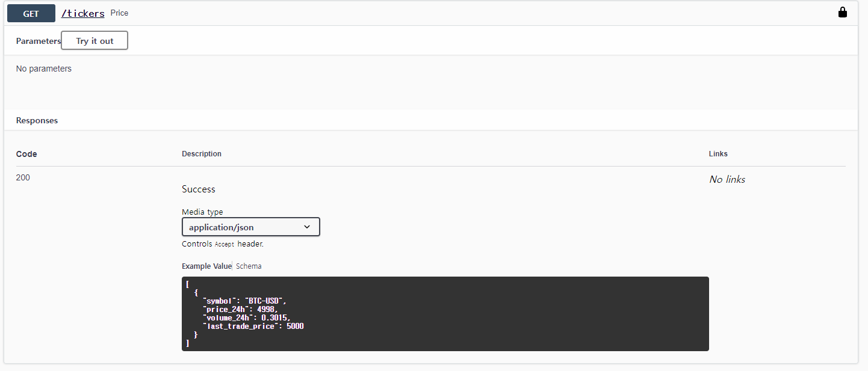The width and height of the screenshot is (868, 371).
Task: Click the Media type label
Action: (202, 212)
